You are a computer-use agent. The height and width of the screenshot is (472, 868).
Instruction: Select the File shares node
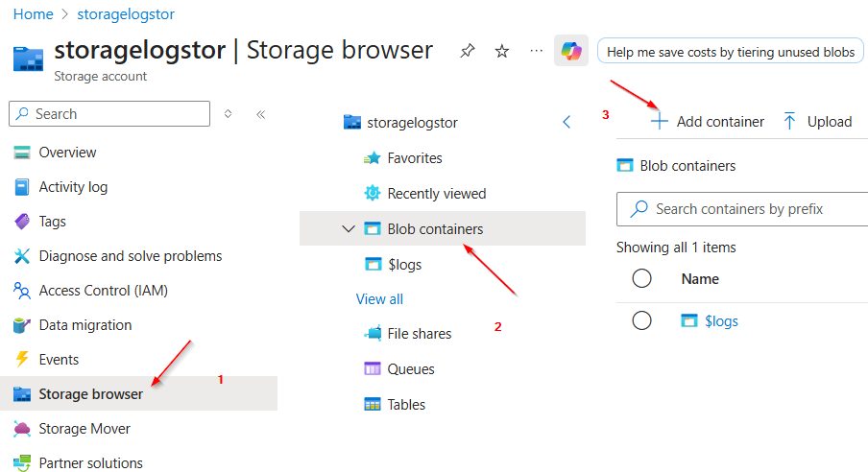[419, 334]
